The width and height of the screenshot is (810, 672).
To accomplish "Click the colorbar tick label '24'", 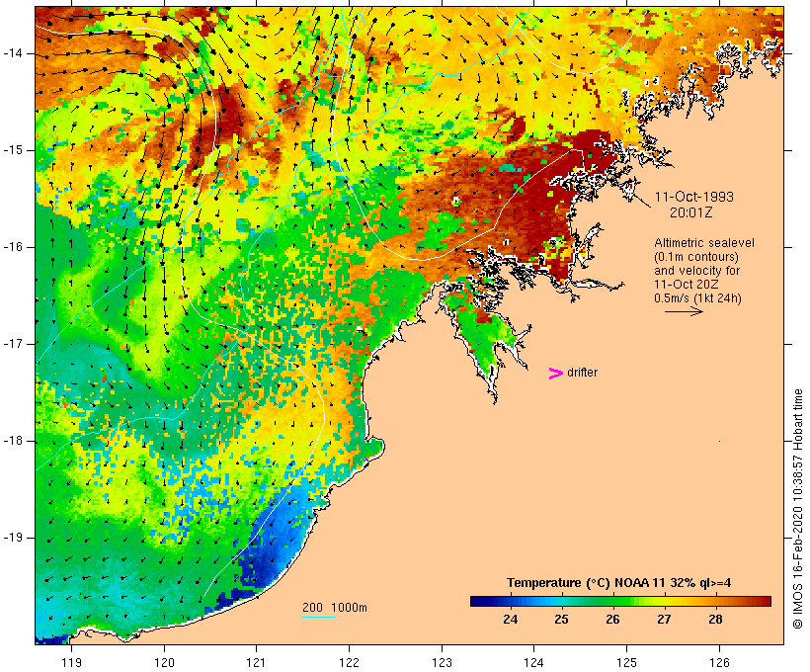I will click(x=511, y=619).
